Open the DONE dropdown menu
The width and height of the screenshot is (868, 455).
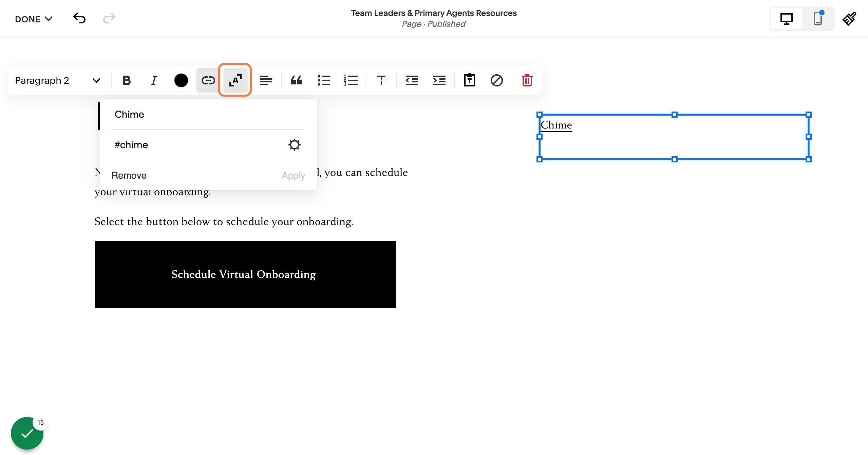click(34, 19)
